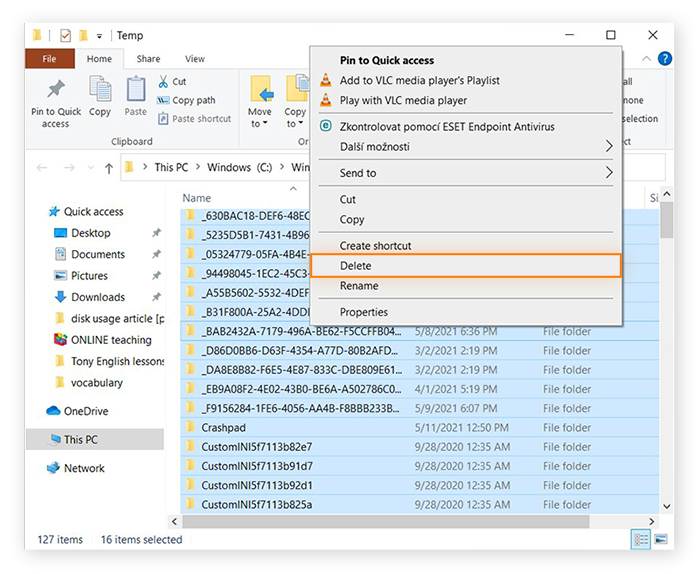The width and height of the screenshot is (700, 574).
Task: Open Customize Quick Access Toolbar dropdown
Action: tap(99, 36)
